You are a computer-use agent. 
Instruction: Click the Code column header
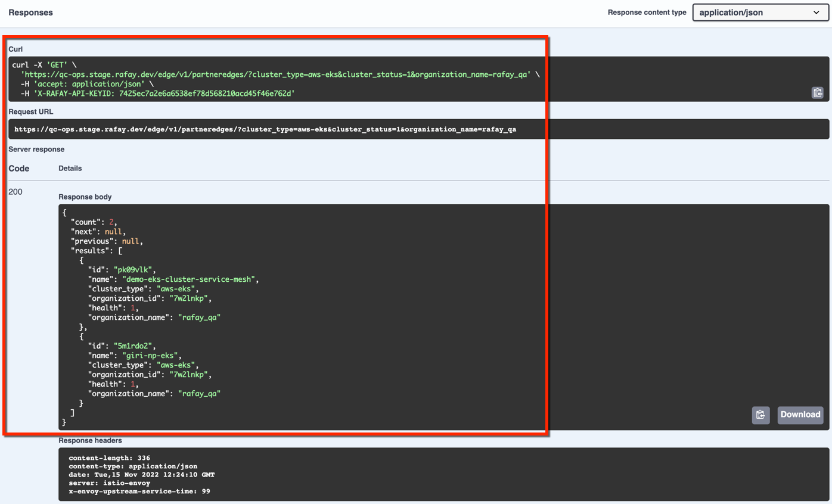pos(19,169)
